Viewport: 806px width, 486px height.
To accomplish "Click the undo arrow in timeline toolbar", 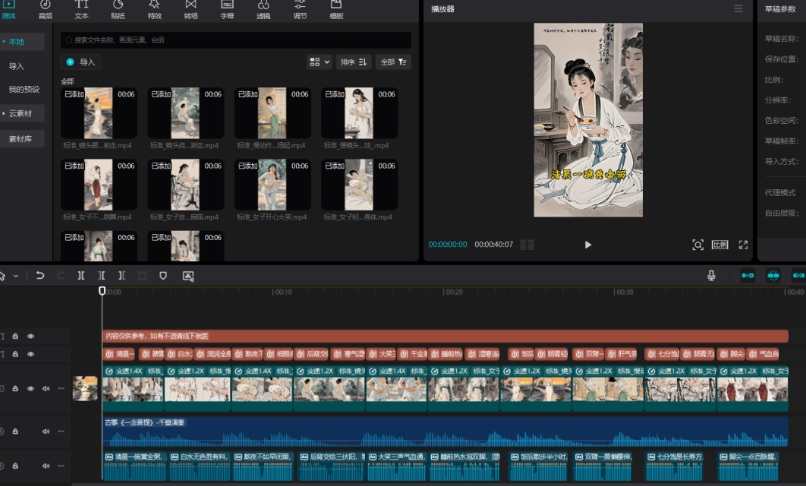I will tap(40, 275).
